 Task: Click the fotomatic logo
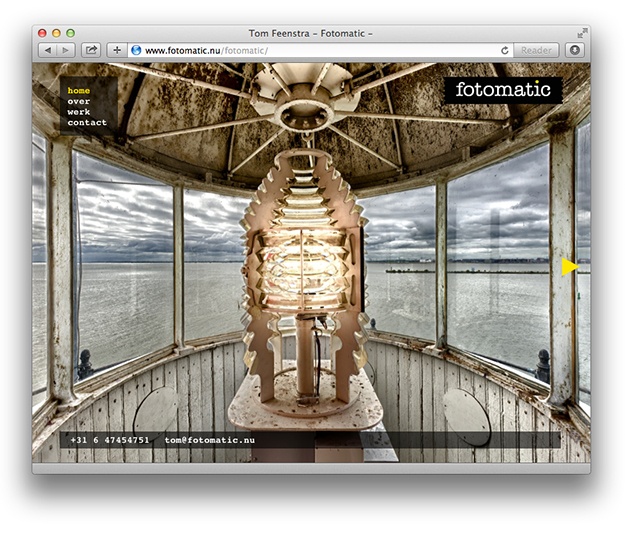coord(503,90)
